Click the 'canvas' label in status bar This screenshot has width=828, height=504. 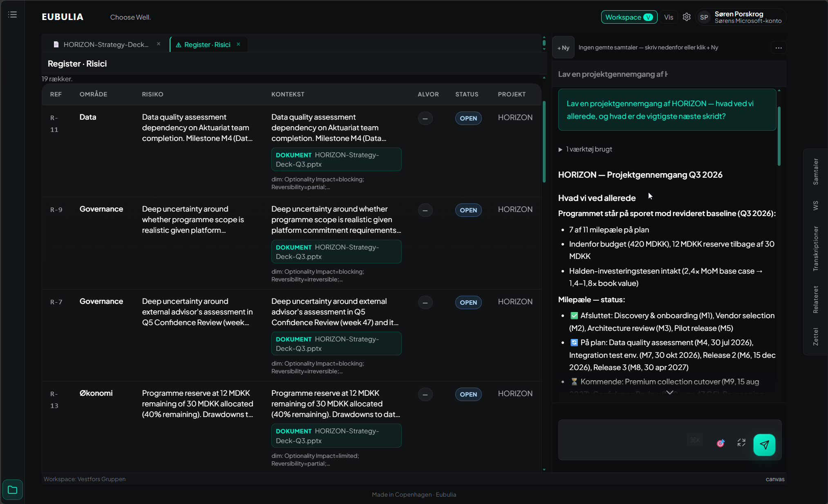[x=775, y=479]
